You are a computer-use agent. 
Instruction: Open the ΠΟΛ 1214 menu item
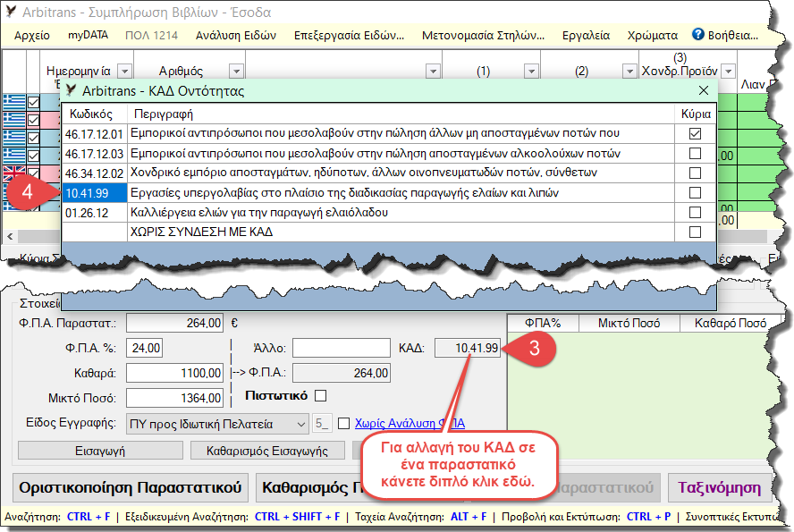[x=151, y=36]
